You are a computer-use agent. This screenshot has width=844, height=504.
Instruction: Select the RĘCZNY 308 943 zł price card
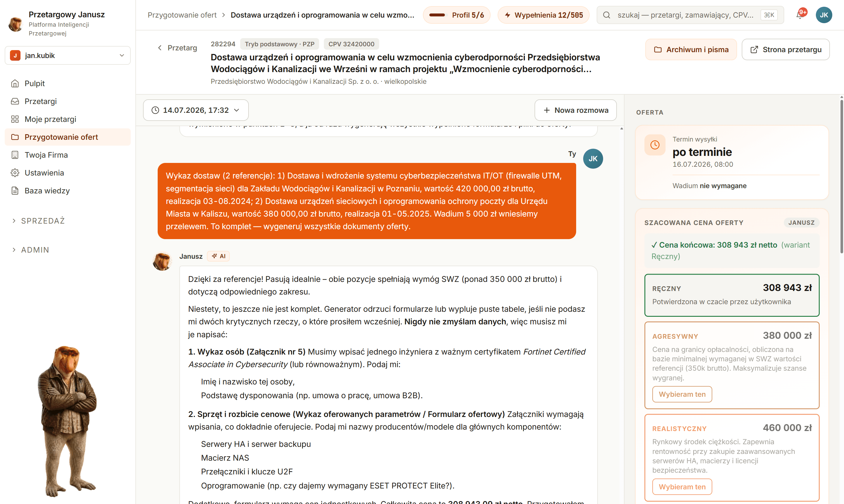tap(732, 295)
